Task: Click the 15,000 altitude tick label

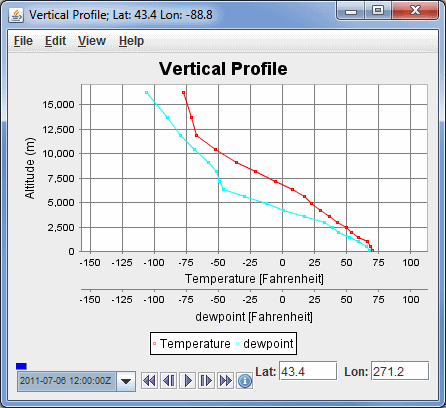Action: (x=58, y=105)
